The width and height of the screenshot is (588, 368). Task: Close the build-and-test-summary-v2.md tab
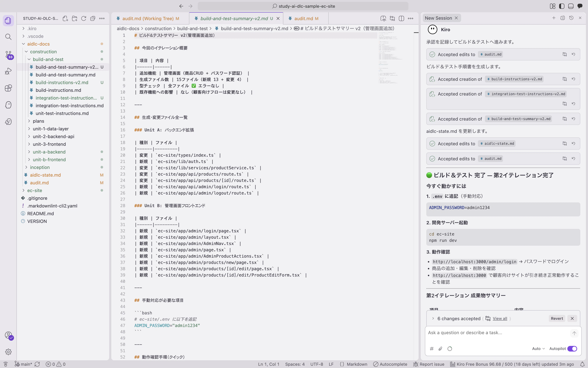[278, 19]
